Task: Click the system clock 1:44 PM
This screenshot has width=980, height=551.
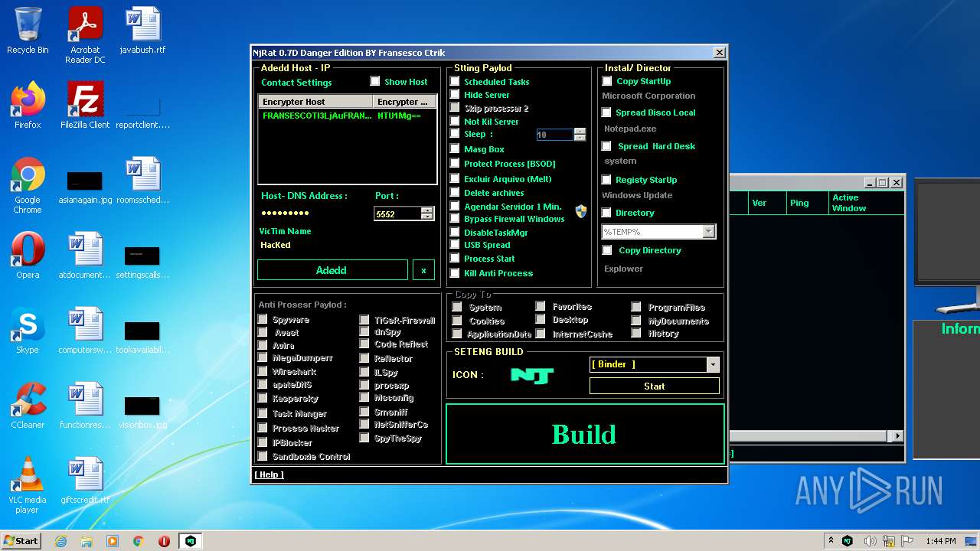Action: [940, 541]
